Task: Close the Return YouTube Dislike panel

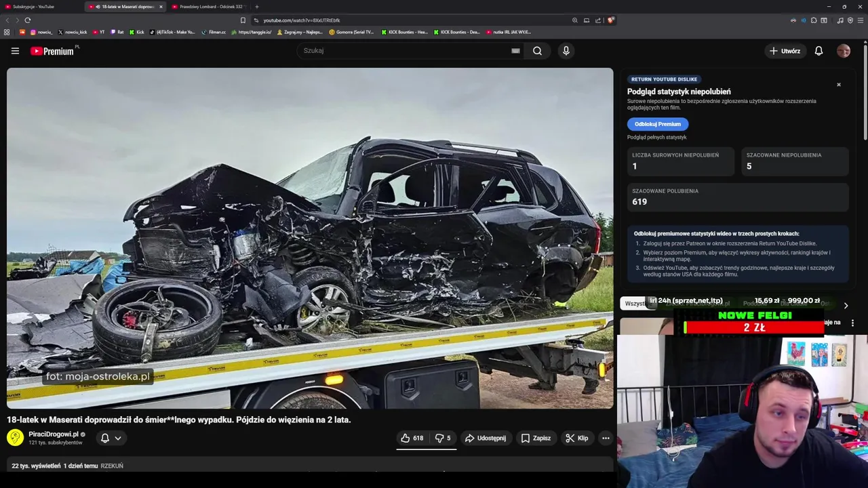Action: [839, 85]
